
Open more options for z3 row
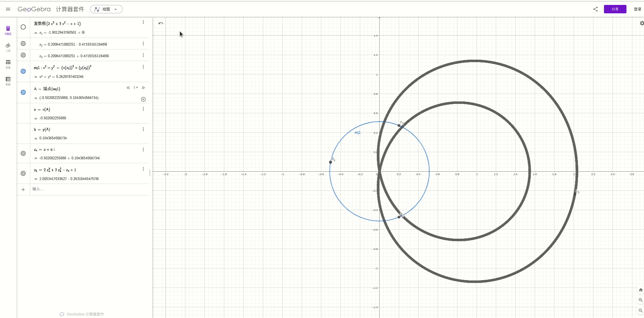[143, 55]
